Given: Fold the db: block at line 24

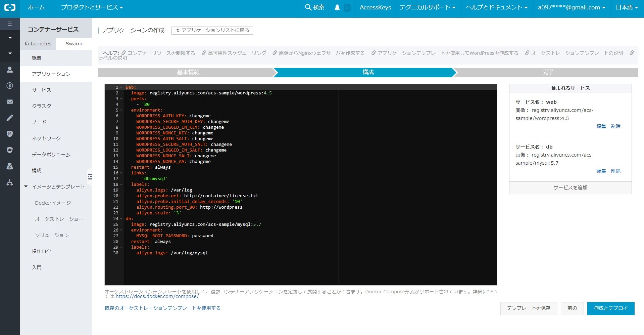Looking at the screenshot, I should pyautogui.click(x=121, y=219).
